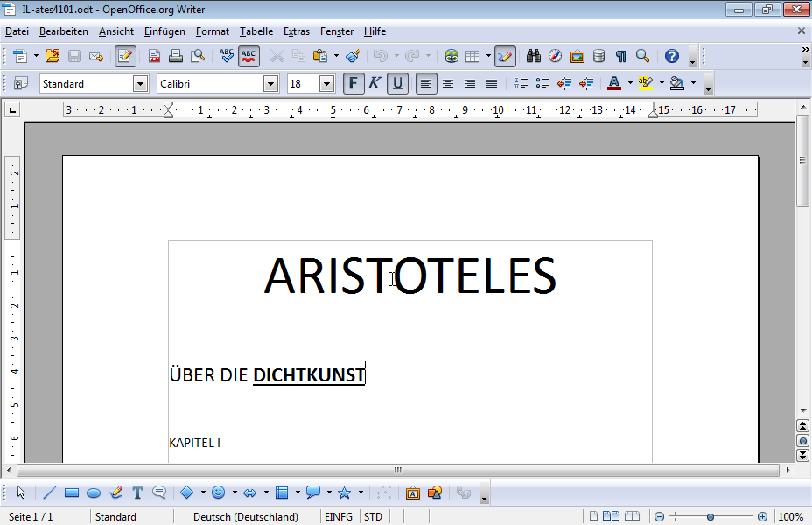This screenshot has height=525, width=812.
Task: Select the Text drawing tool
Action: tap(137, 493)
